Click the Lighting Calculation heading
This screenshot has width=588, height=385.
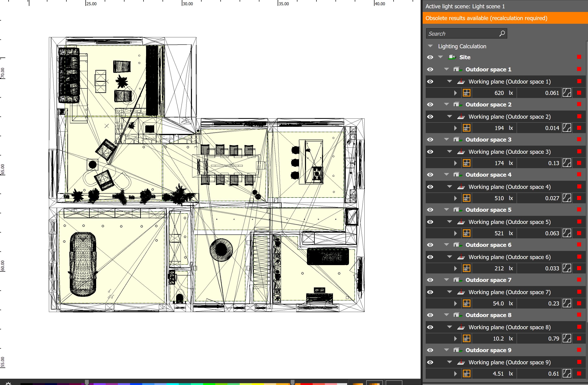pyautogui.click(x=462, y=46)
